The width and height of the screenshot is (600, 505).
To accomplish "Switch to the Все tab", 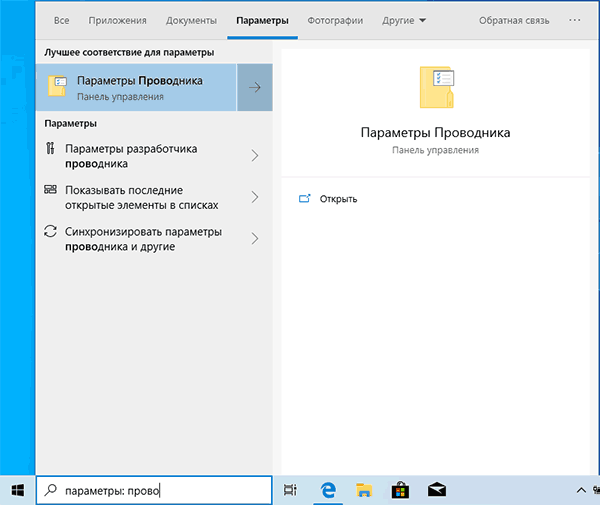I will (x=62, y=20).
